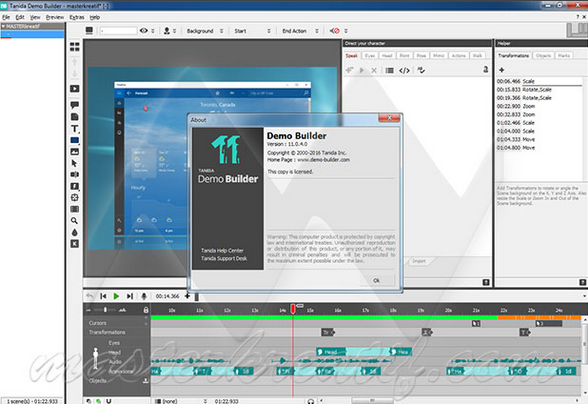
Task: Select the magnifier zoom tool
Action: [75, 221]
